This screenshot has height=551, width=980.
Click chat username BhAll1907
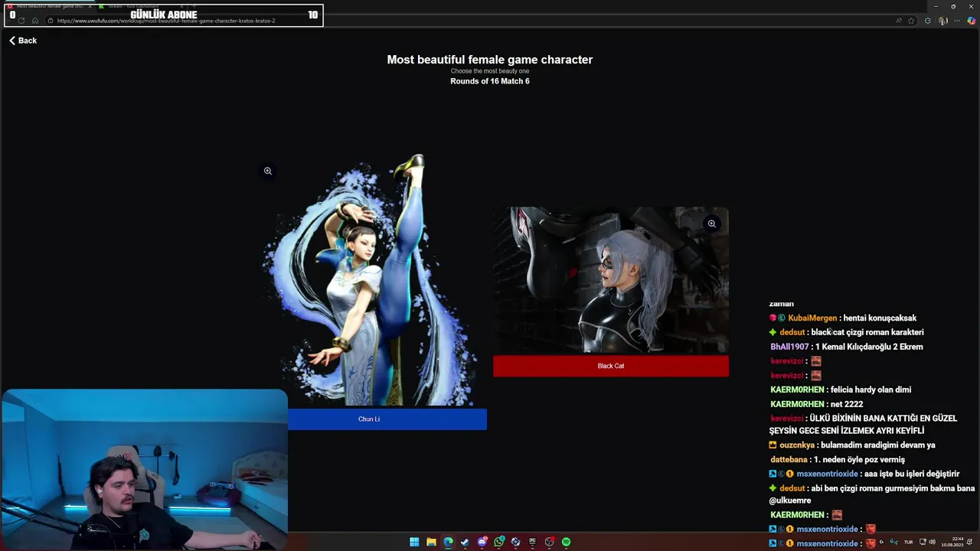(x=789, y=347)
